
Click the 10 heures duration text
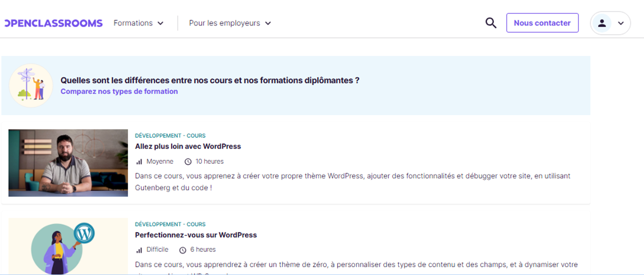click(210, 162)
